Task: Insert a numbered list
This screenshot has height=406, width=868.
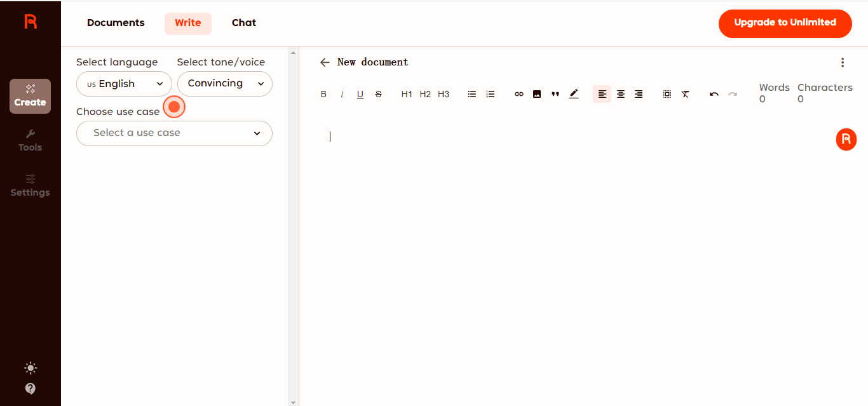Action: [490, 94]
